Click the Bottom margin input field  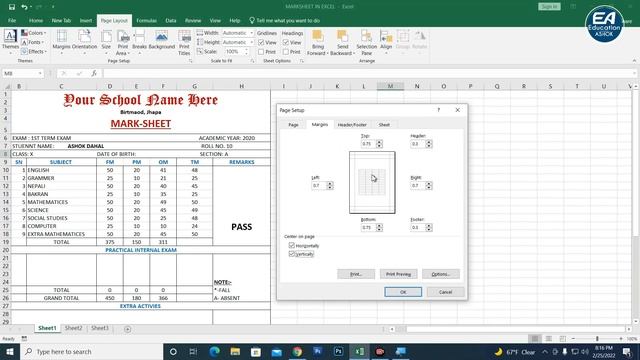(368, 227)
